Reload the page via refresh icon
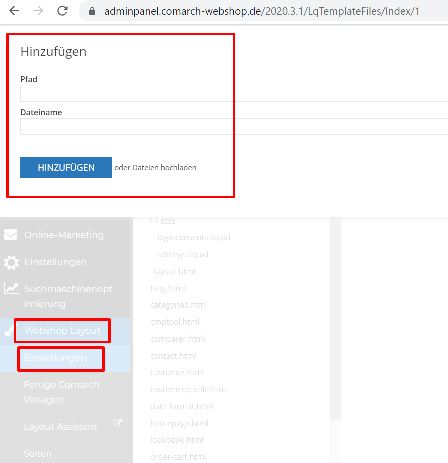 pos(62,11)
